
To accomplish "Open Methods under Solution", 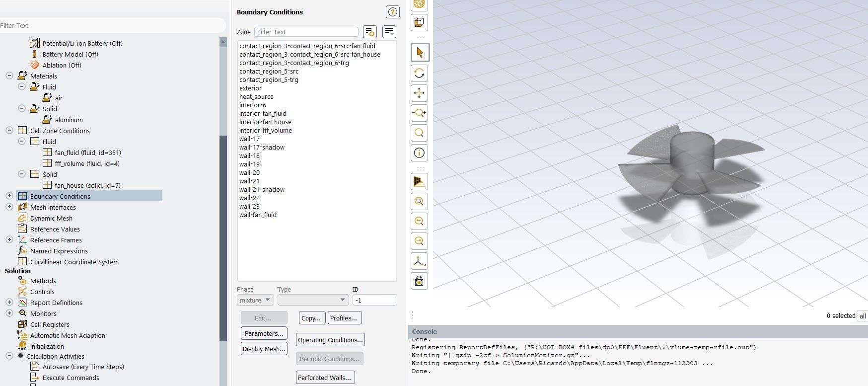I will [43, 281].
